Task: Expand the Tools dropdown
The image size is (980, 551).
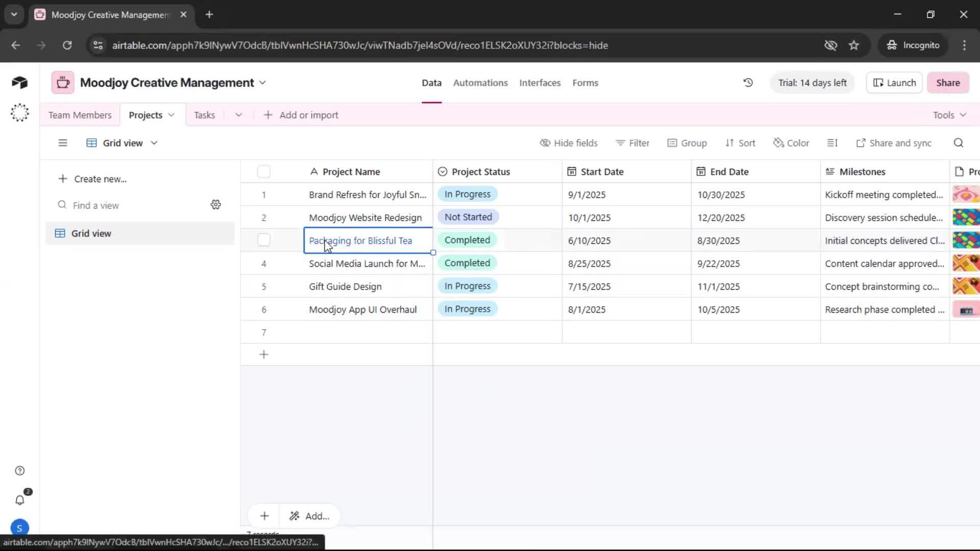Action: 949,115
